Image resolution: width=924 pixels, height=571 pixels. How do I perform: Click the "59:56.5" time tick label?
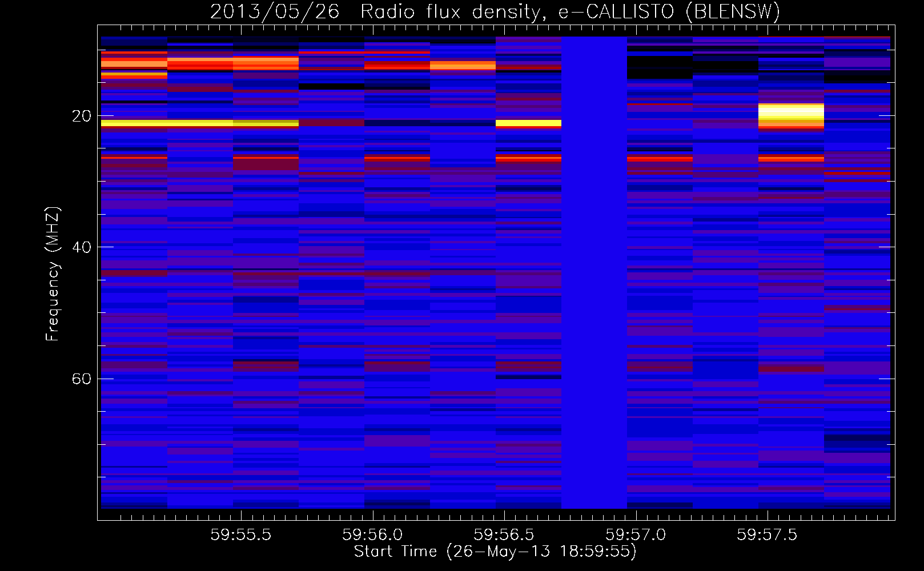click(504, 534)
